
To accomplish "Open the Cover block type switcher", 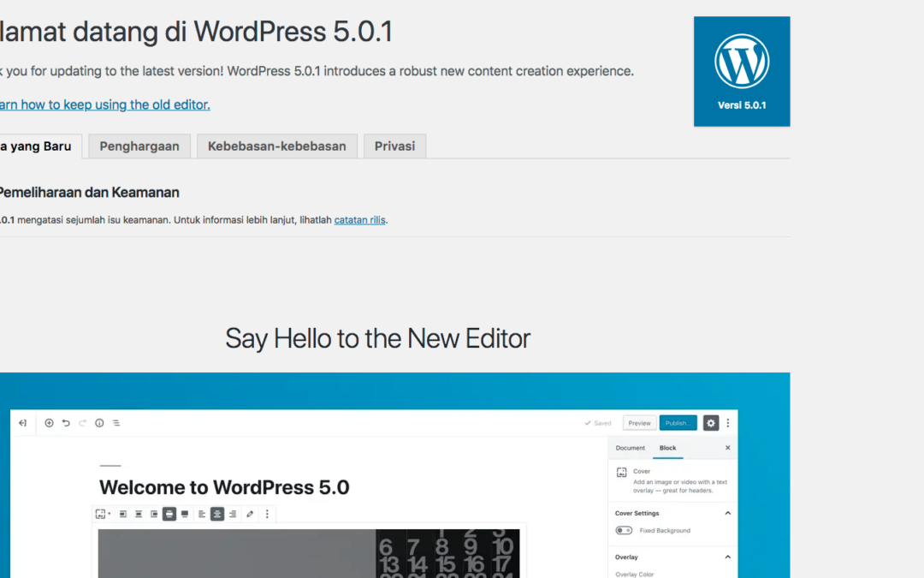I will click(103, 515).
